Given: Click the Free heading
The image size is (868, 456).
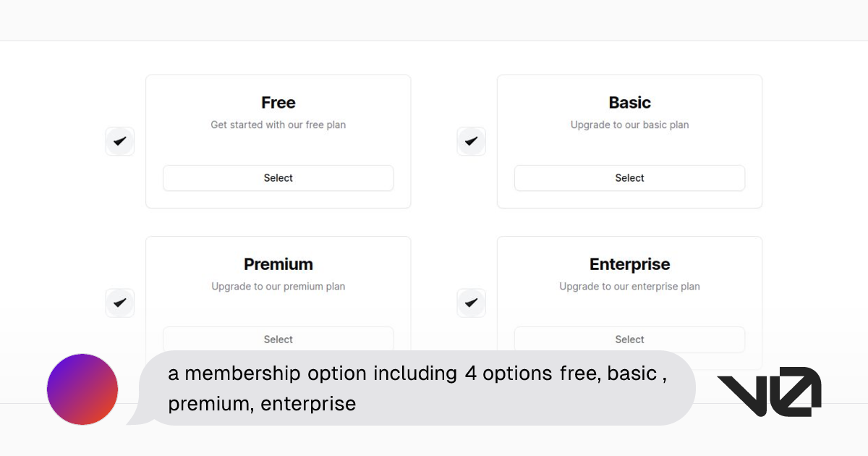Looking at the screenshot, I should (x=278, y=103).
